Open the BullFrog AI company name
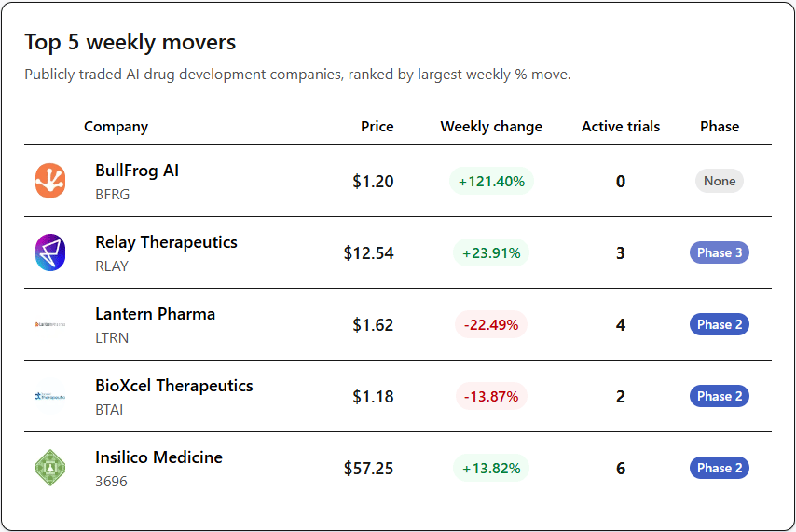 (x=137, y=171)
